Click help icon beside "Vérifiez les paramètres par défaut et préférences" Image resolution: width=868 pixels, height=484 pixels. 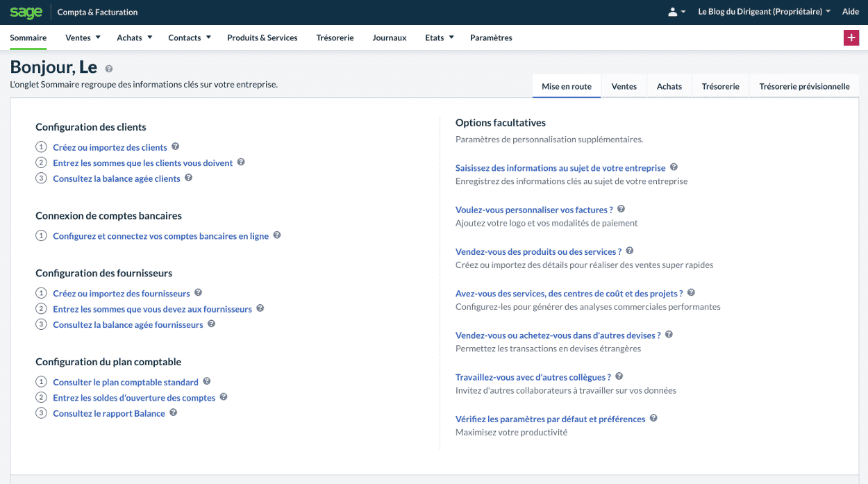click(x=653, y=418)
